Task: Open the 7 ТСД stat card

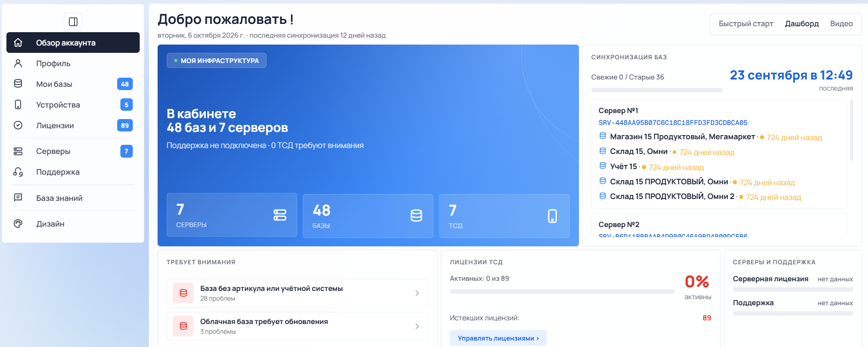Action: [x=505, y=216]
